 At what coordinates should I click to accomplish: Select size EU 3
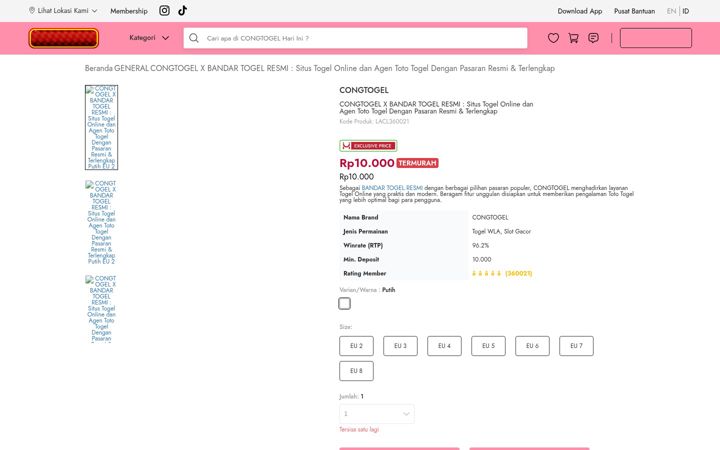click(400, 346)
